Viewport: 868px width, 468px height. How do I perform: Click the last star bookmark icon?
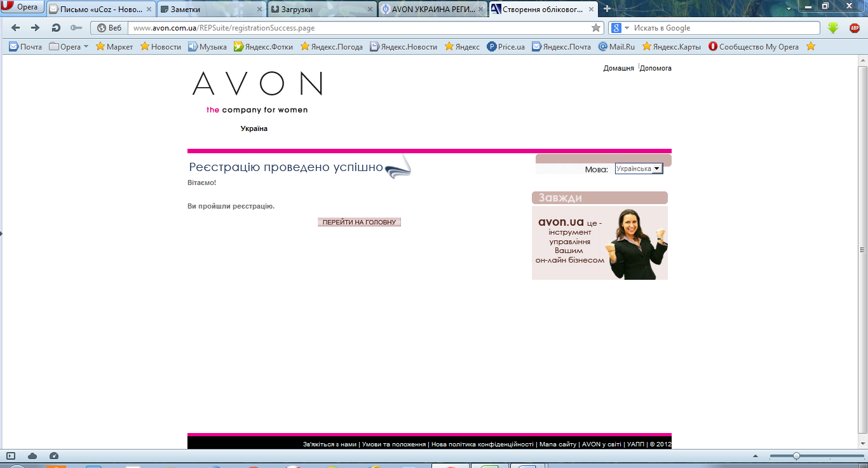click(810, 46)
